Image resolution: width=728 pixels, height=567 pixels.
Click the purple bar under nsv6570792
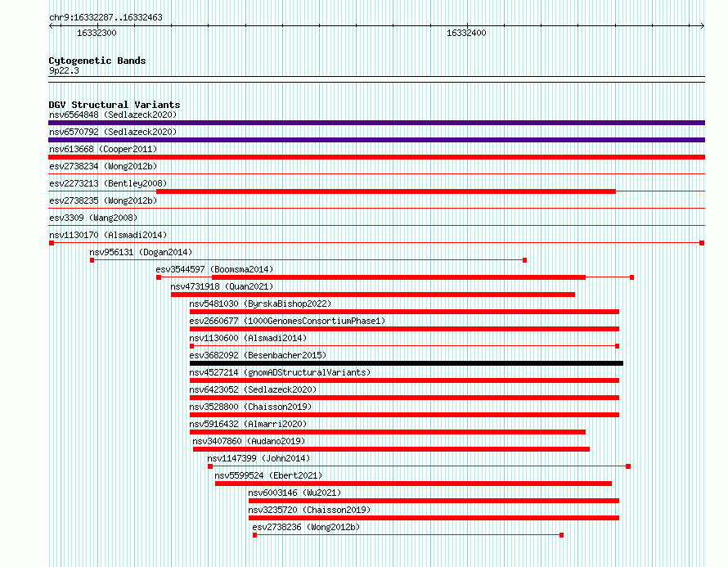point(376,140)
